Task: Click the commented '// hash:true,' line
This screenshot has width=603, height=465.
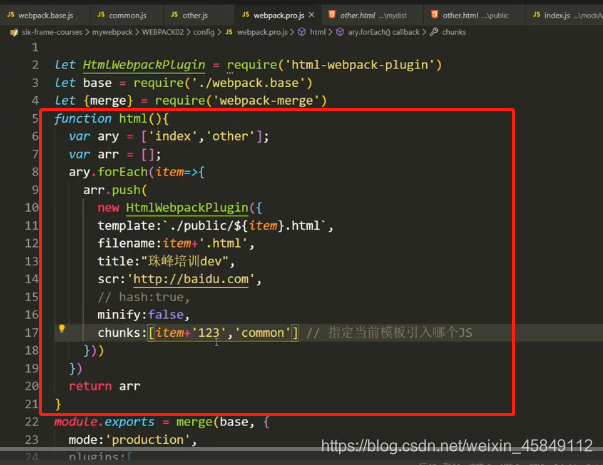Action: [143, 297]
